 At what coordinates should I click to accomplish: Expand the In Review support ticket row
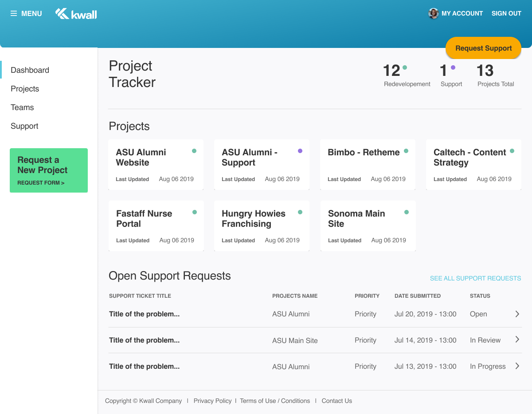(x=517, y=339)
